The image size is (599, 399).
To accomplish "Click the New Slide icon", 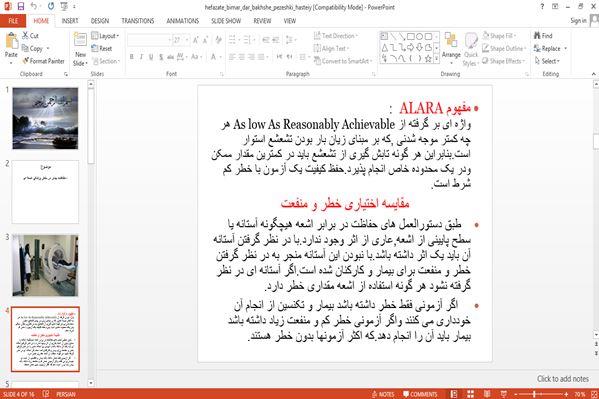I will pyautogui.click(x=80, y=40).
